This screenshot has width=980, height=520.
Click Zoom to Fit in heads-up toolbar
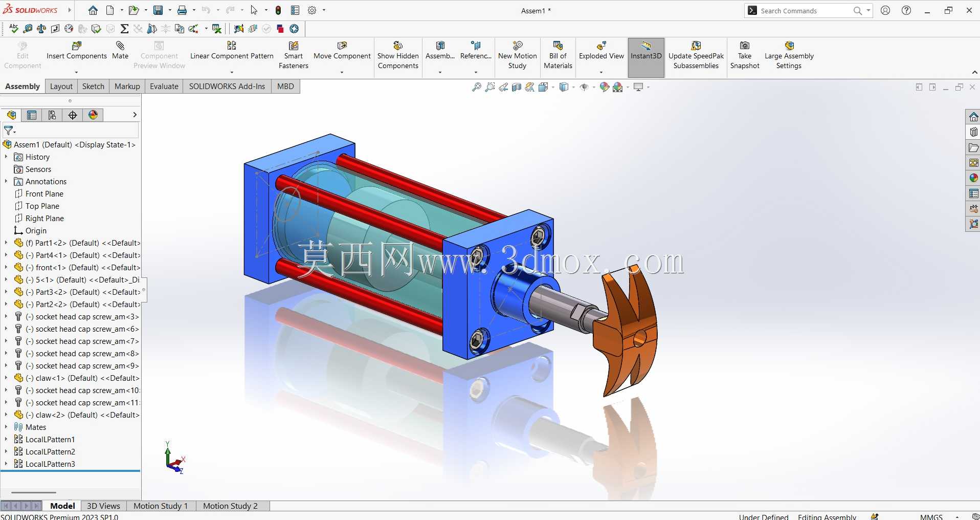(x=476, y=87)
